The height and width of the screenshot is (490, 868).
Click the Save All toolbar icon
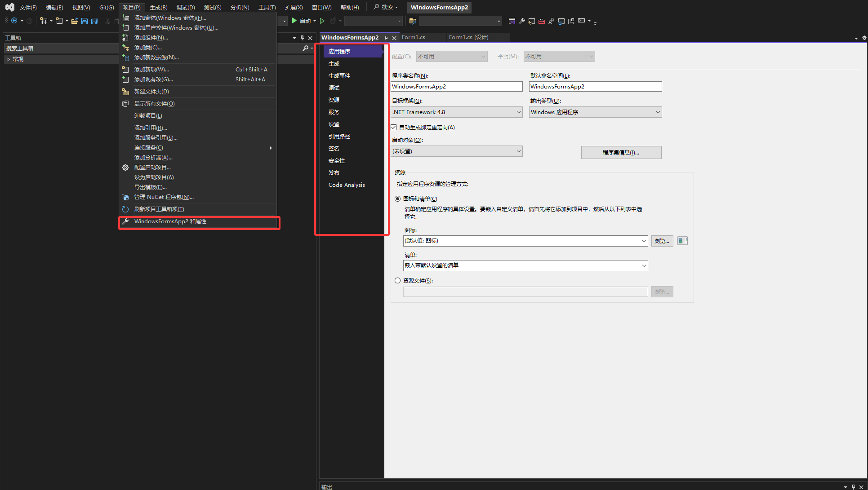(x=94, y=21)
